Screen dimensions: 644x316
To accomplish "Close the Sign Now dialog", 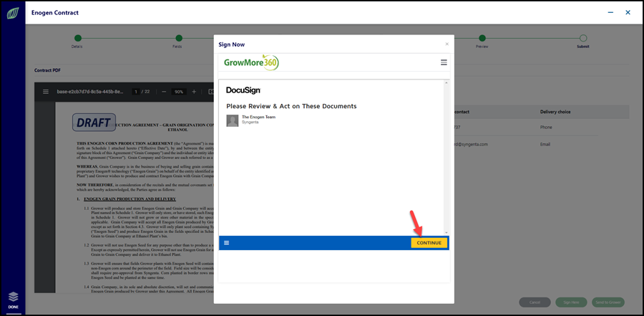I will click(x=447, y=44).
